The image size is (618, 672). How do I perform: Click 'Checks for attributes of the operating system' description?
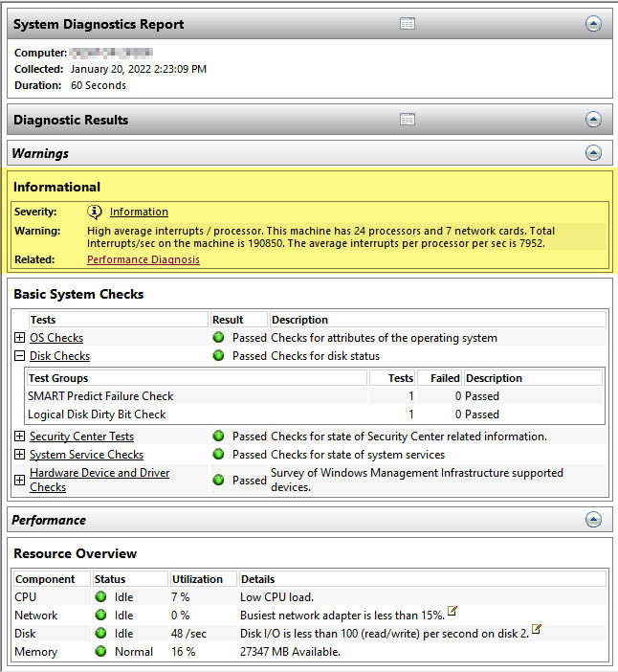tap(384, 338)
